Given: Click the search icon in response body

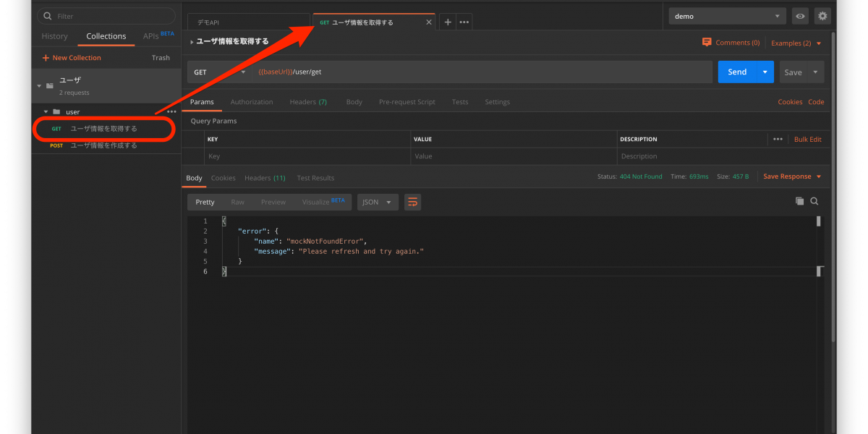Looking at the screenshot, I should (x=814, y=201).
